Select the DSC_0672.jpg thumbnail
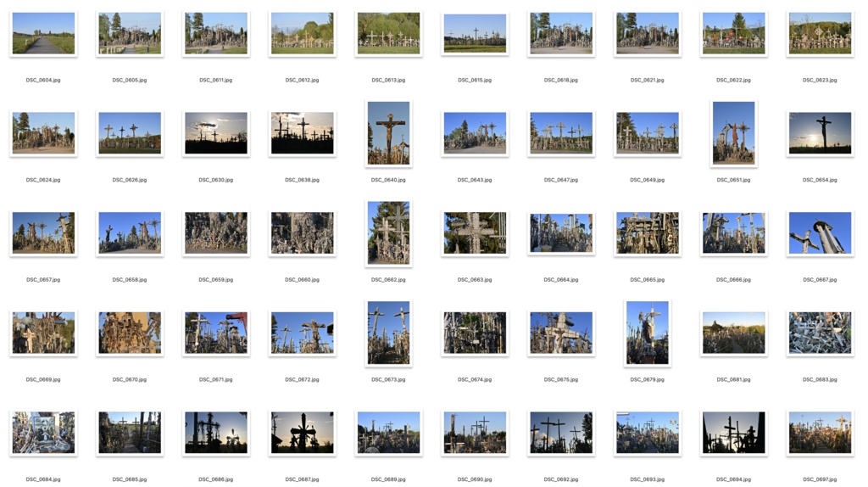The width and height of the screenshot is (868, 487). [303, 333]
